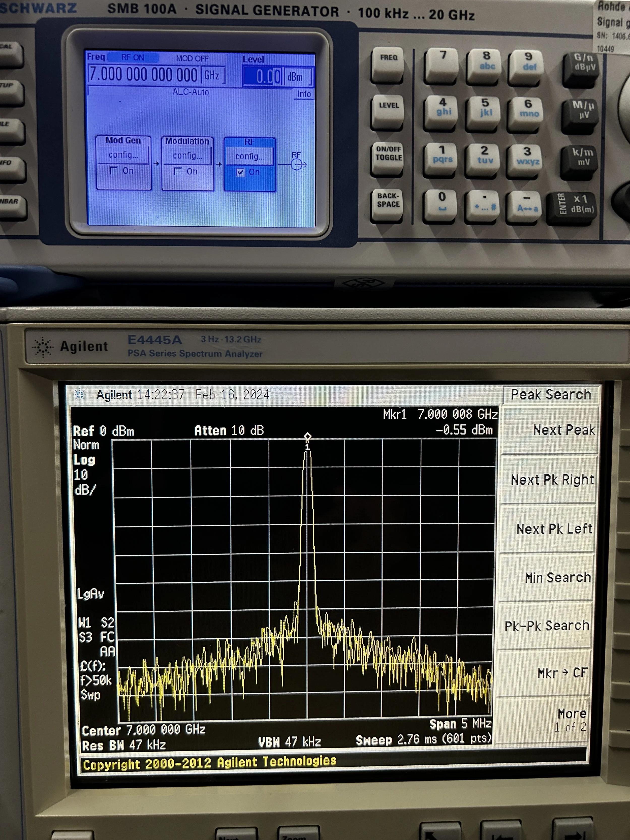Select the 7.000 000 000 000 frequency field
This screenshot has height=840, width=630.
pyautogui.click(x=143, y=75)
